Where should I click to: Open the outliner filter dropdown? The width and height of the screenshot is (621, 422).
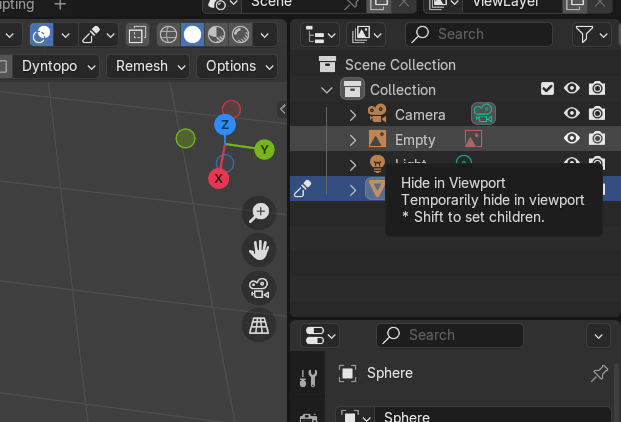pos(592,35)
